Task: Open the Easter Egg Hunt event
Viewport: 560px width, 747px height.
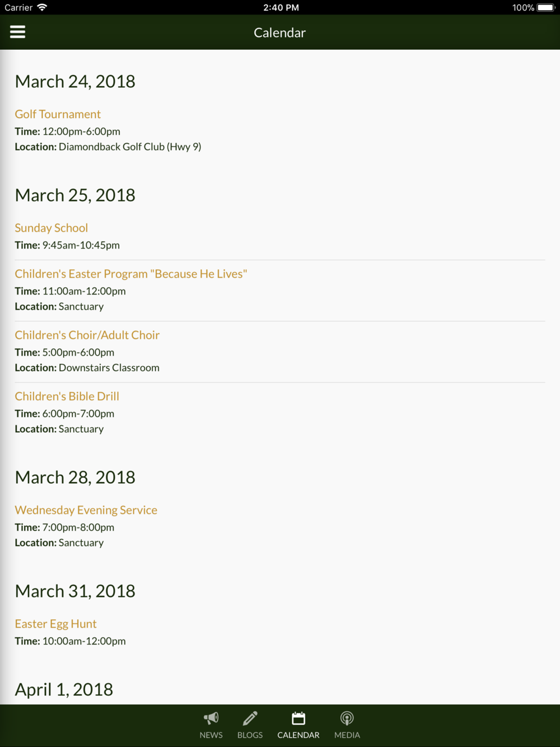Action: point(55,623)
